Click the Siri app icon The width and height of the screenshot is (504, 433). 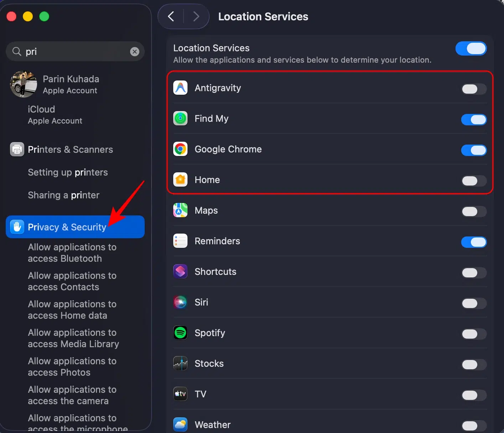(x=180, y=302)
